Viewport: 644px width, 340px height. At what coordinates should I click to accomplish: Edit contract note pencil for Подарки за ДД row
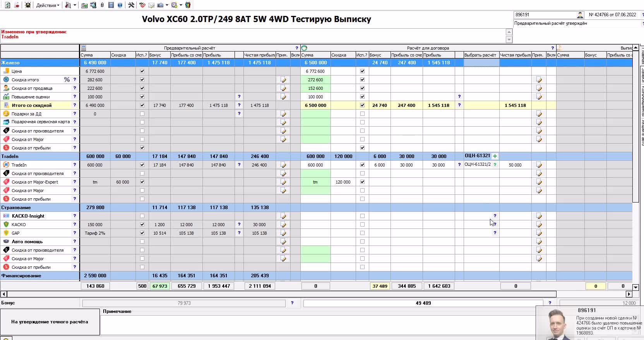539,114
